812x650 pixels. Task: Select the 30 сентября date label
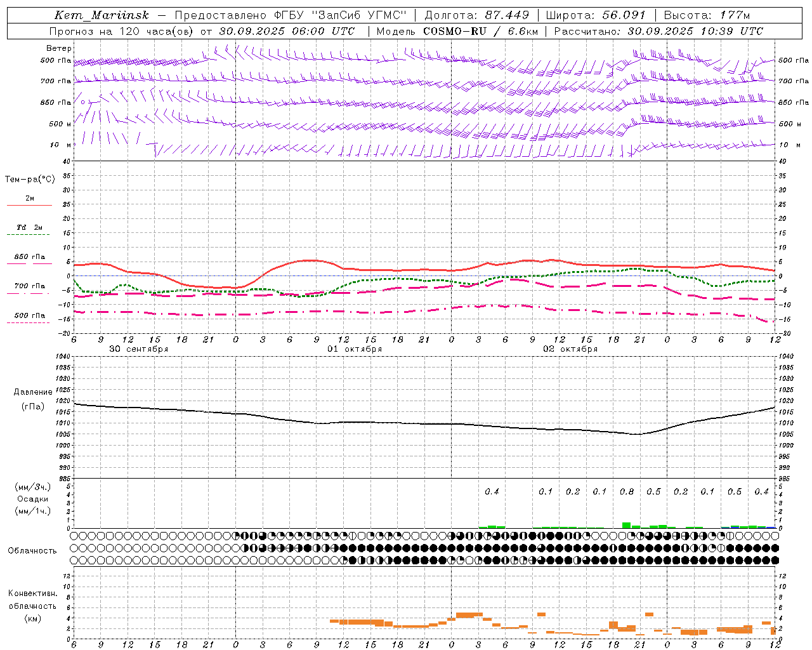[139, 349]
